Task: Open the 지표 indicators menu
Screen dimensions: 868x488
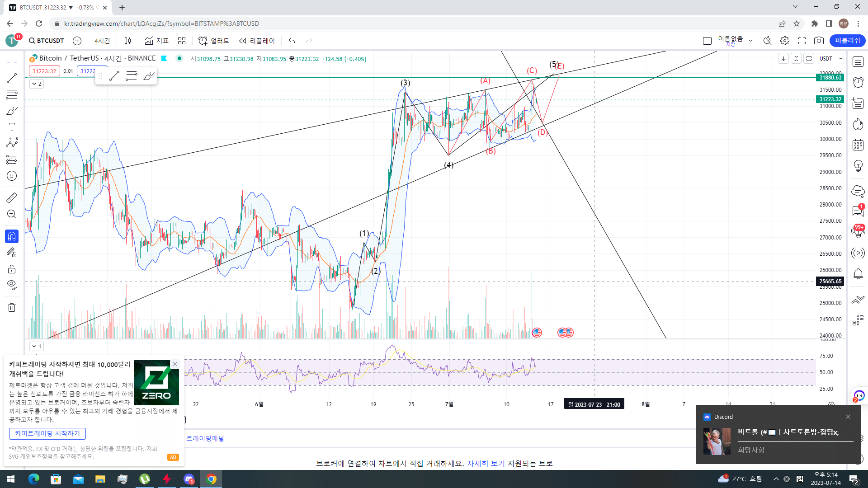Action: (x=156, y=41)
